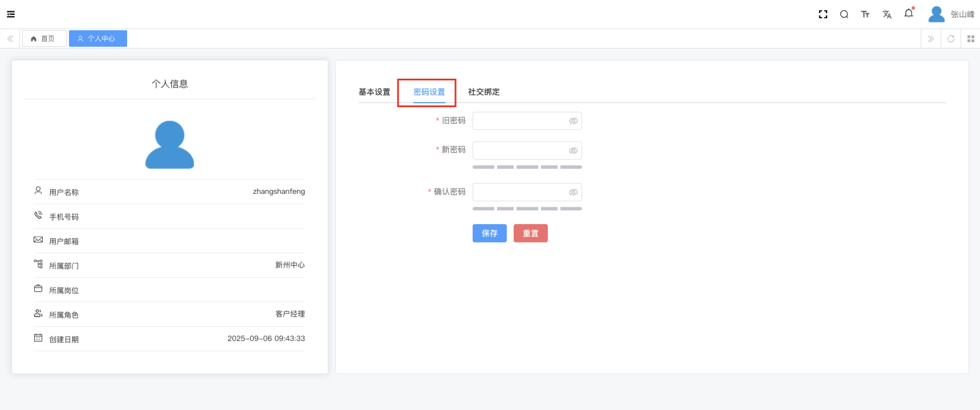Click the new password strength bar
Viewport: 980px width, 410px height.
pyautogui.click(x=527, y=167)
